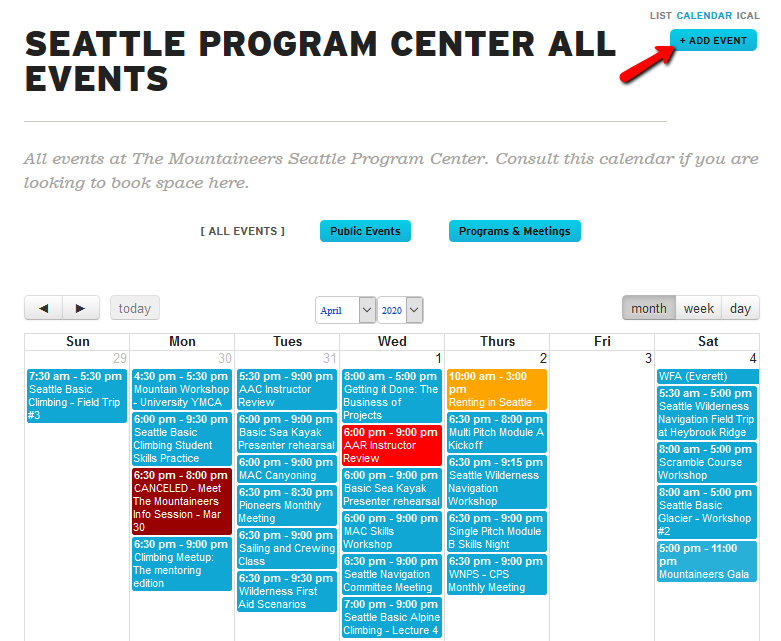Open the canceled Meet The Mountaineers event

[182, 501]
